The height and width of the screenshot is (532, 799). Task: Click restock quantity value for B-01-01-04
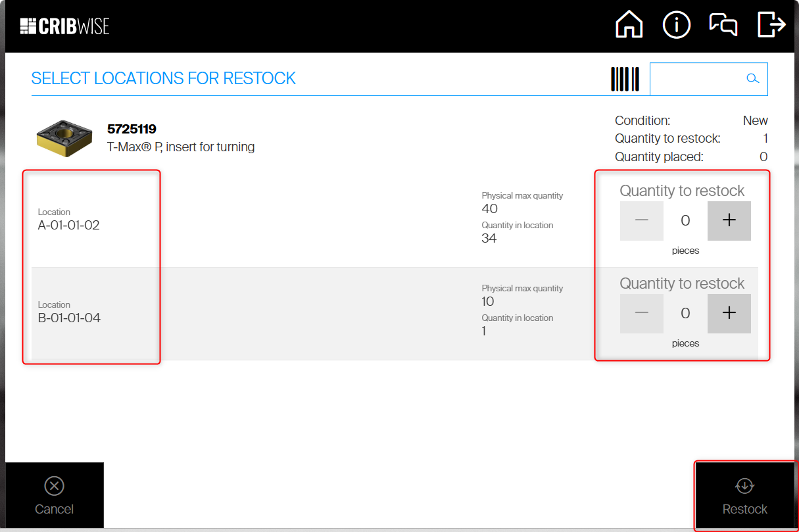[x=685, y=314]
